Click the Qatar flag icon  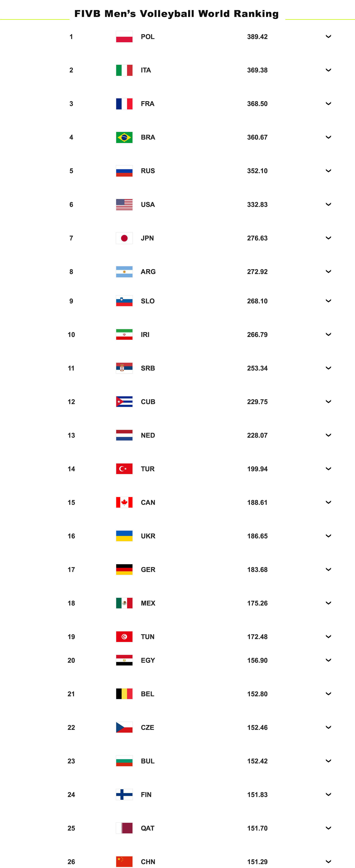124,828
